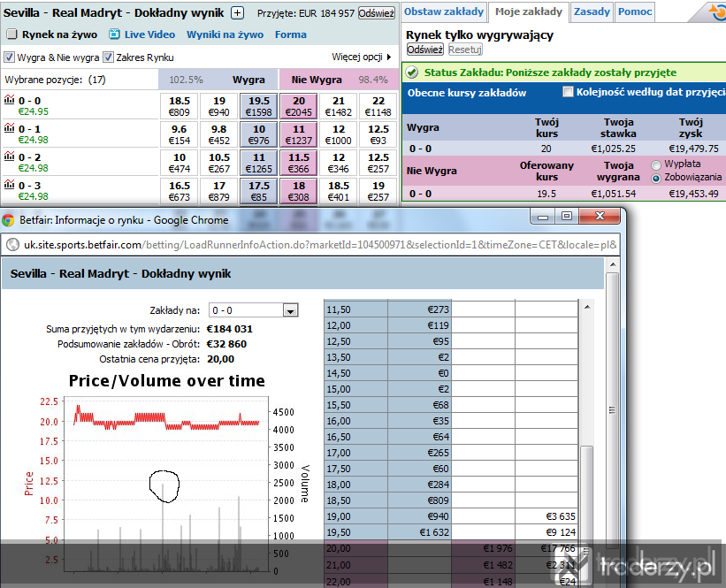Screen dimensions: 726x588
Task: Enable Kolejność według dat przyjęcia checkbox
Action: pos(568,92)
